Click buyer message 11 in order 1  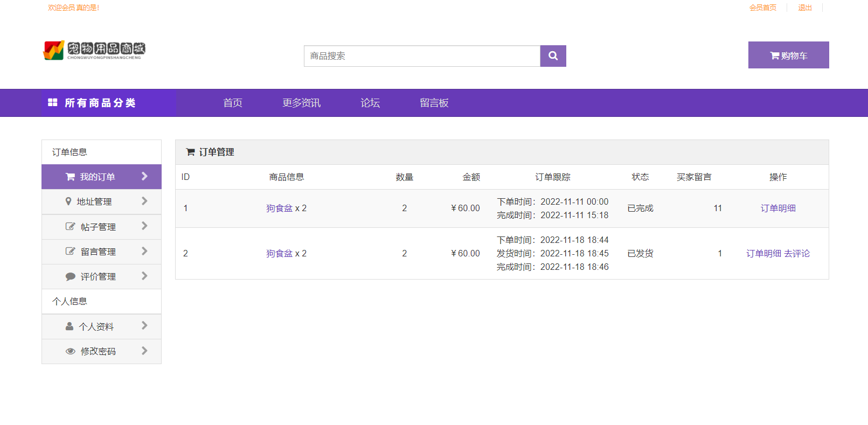[718, 208]
